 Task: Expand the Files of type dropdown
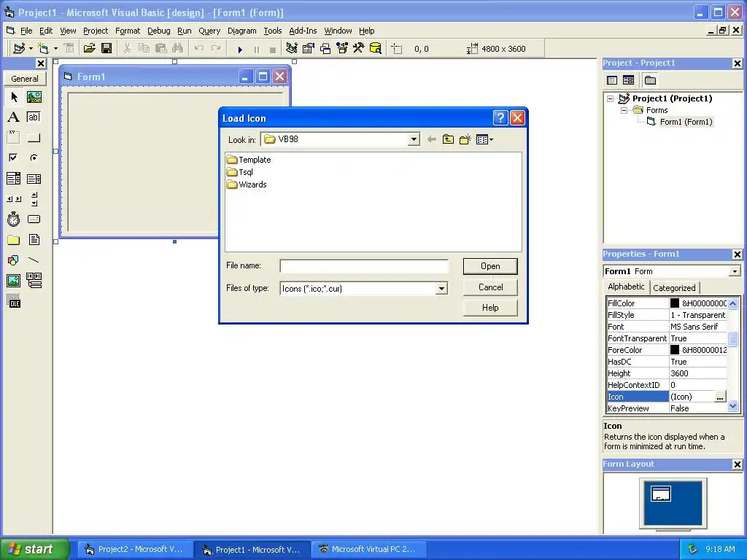point(441,289)
